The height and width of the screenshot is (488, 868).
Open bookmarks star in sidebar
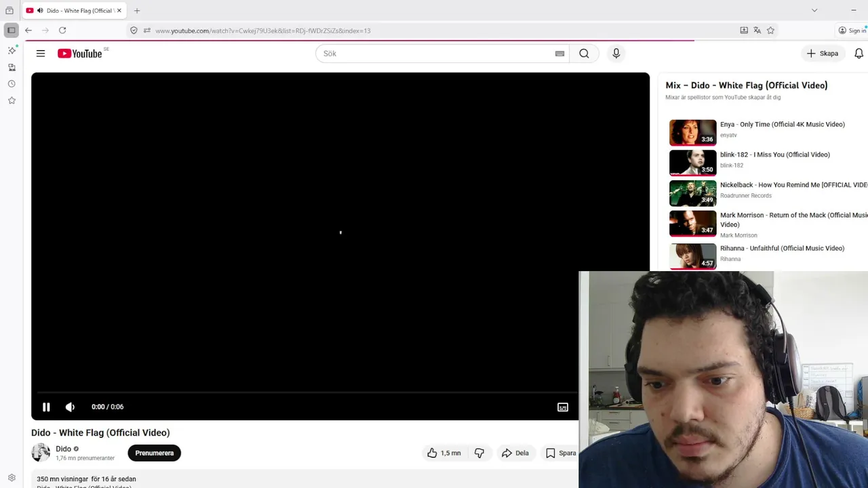point(12,100)
